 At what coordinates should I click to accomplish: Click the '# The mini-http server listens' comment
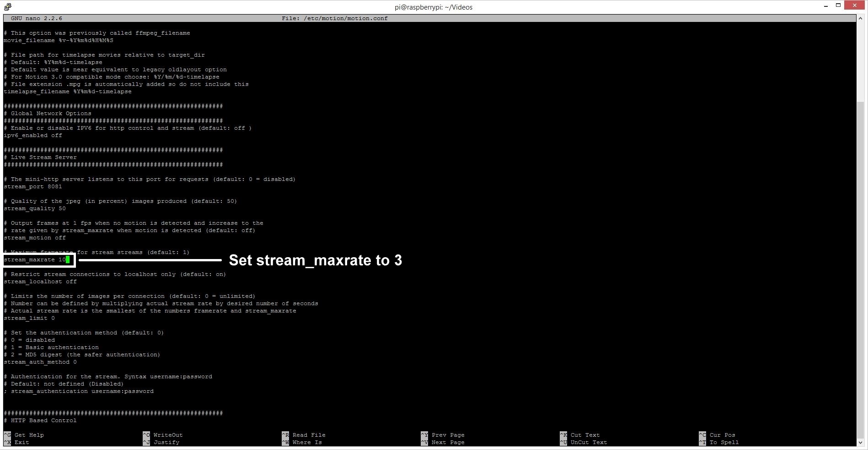150,179
